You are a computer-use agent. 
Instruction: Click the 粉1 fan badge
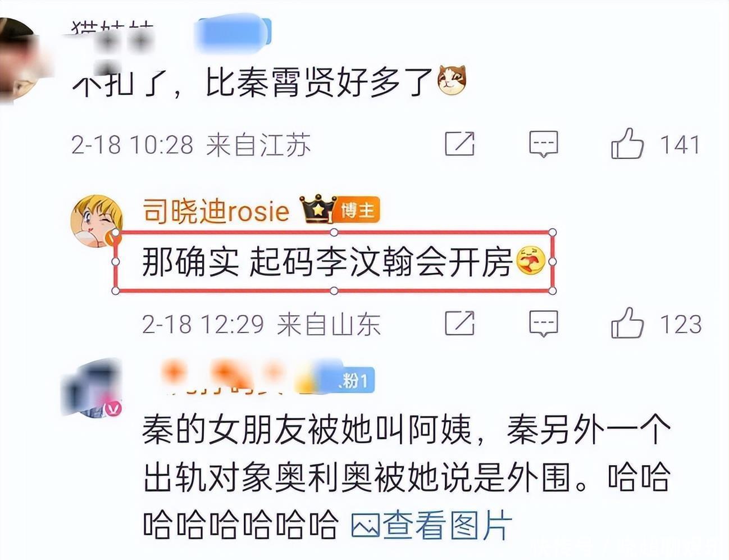pos(353,381)
